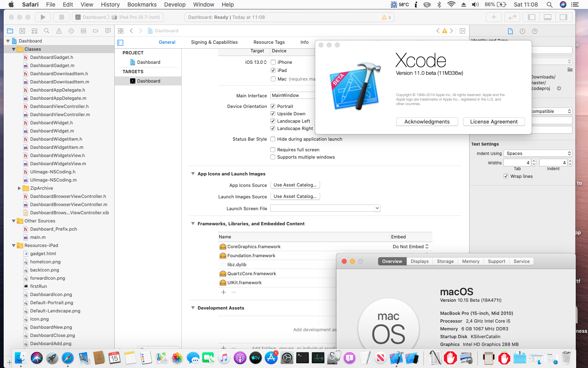Disable Wrap lines in Text Settings
Image resolution: width=588 pixels, height=368 pixels.
point(506,176)
